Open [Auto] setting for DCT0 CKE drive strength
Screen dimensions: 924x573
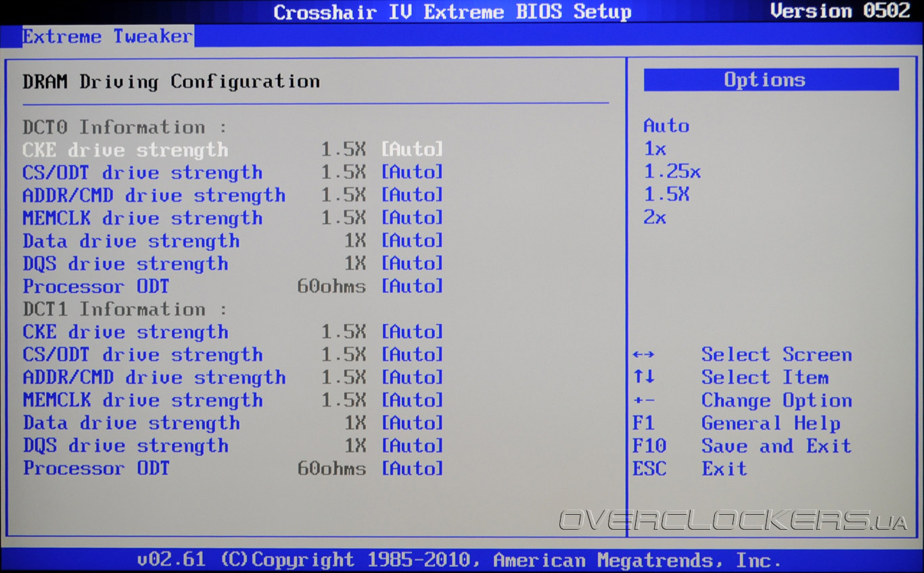pos(412,149)
